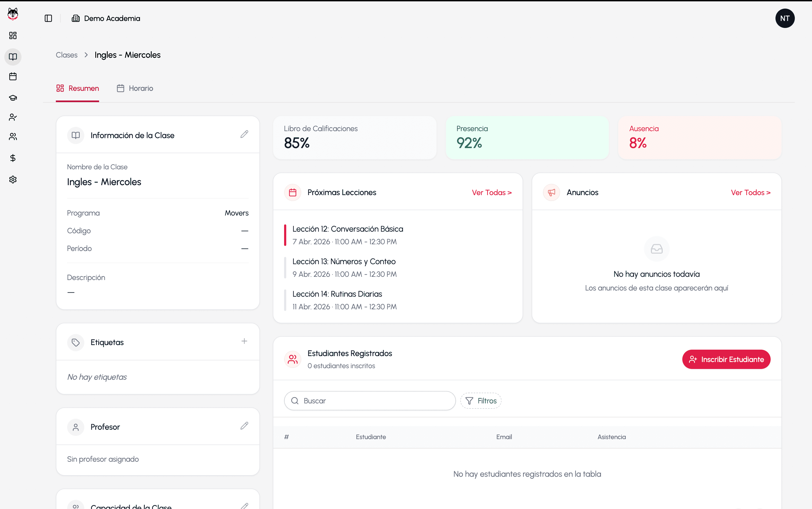Viewport: 812px width, 509px height.
Task: Open Ver Todas lessons link
Action: click(x=491, y=192)
